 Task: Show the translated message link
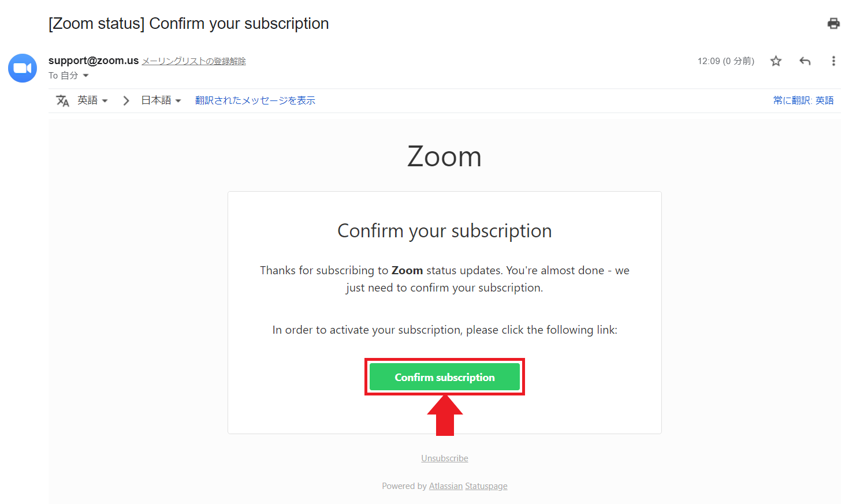[x=255, y=100]
